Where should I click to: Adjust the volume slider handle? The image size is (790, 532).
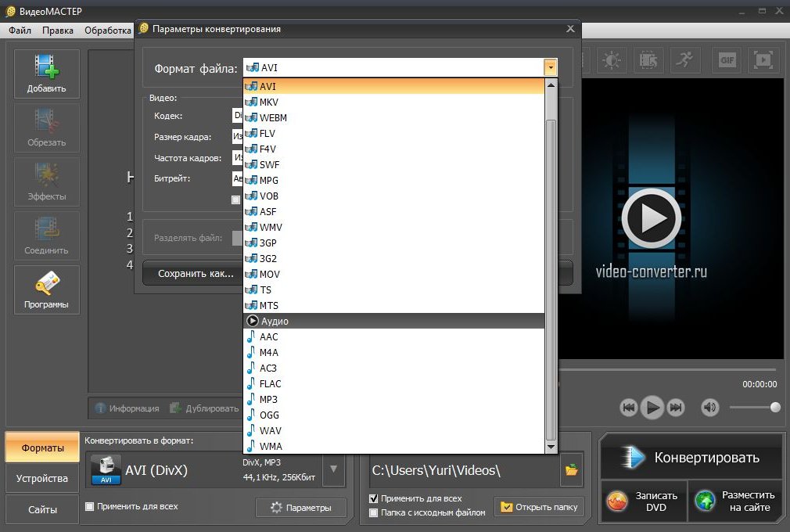coord(775,407)
